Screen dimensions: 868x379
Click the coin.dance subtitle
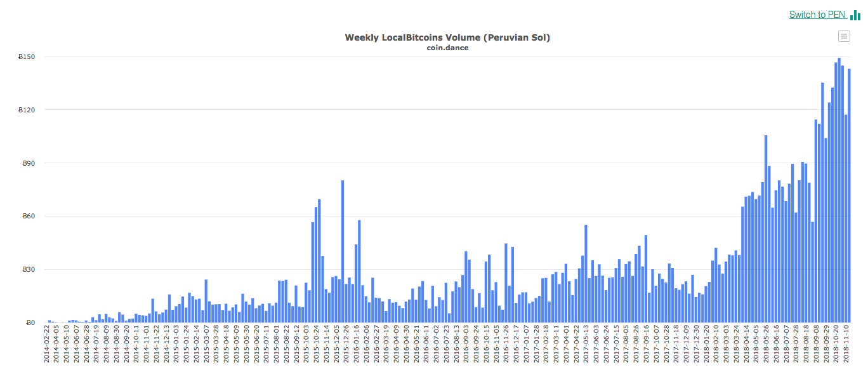[447, 48]
